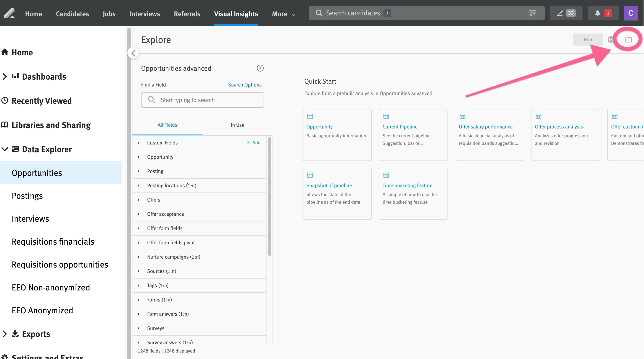Viewport: 644px width, 359px height.
Task: Expand the Opportunity field group
Action: [x=138, y=157]
